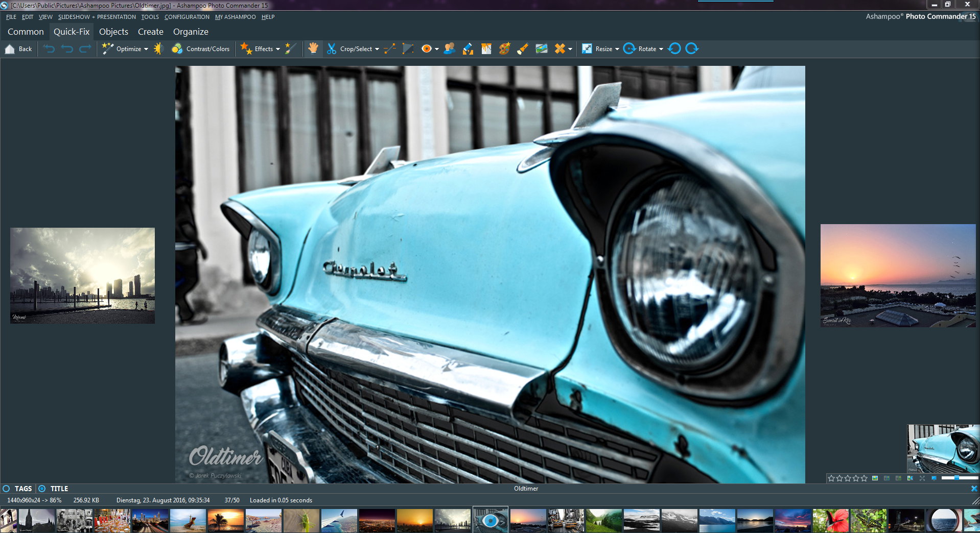The height and width of the screenshot is (533, 980).
Task: Expand the Effects dropdown
Action: (x=278, y=49)
